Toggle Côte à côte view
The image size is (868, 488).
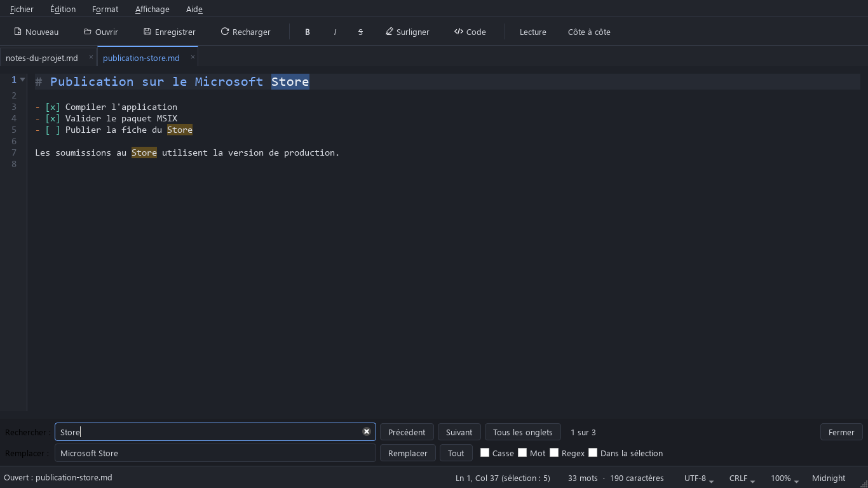[x=589, y=32]
